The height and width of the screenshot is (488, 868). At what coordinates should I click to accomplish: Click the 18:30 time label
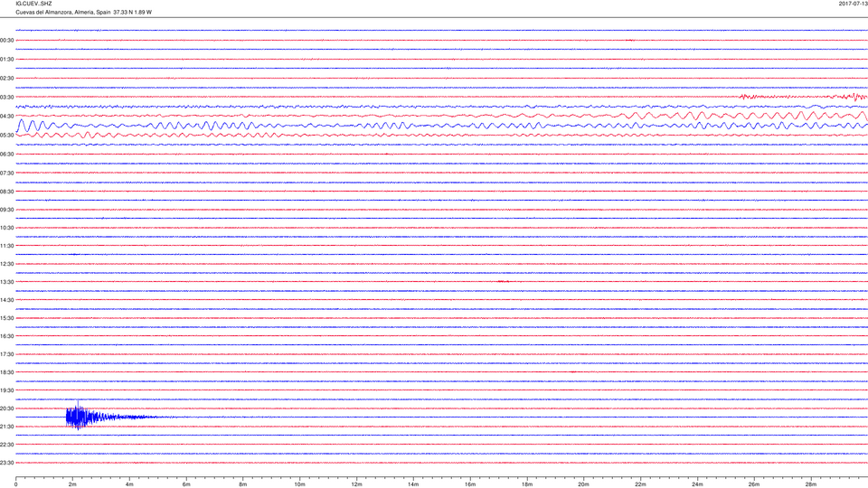pos(6,372)
